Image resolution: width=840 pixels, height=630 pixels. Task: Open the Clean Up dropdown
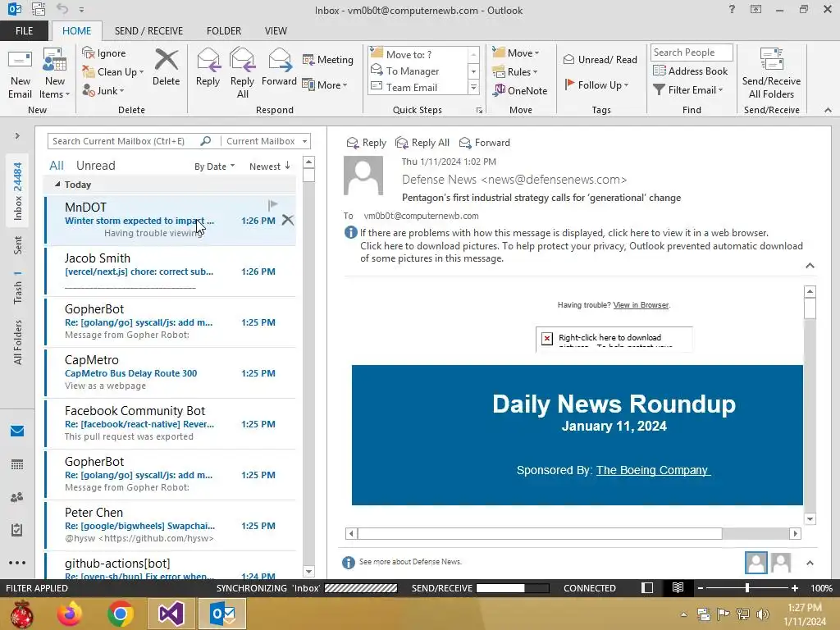click(x=113, y=72)
